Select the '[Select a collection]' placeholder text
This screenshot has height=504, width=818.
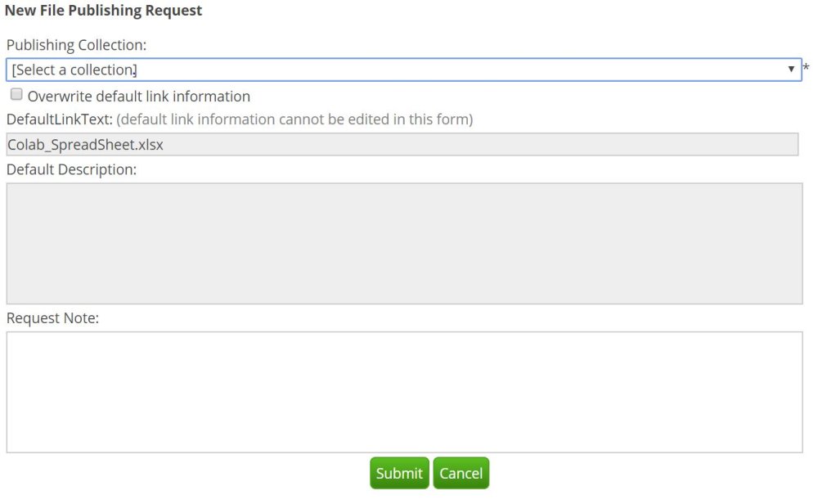coord(74,70)
